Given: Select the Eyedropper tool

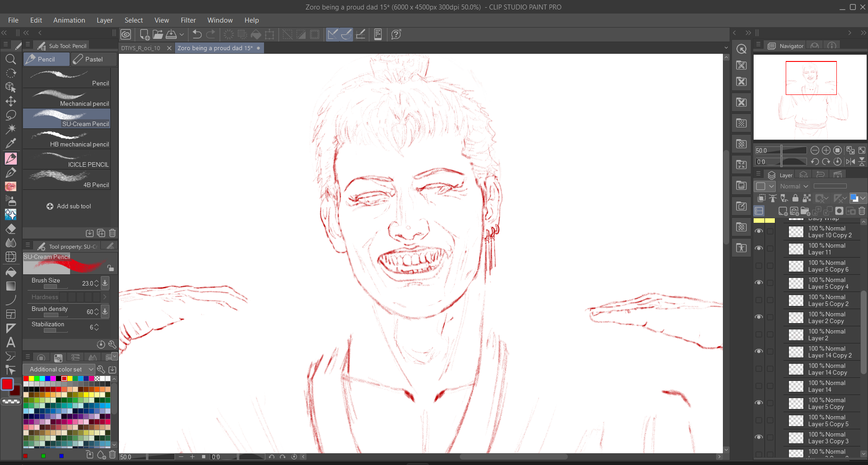Looking at the screenshot, I should click(x=11, y=144).
